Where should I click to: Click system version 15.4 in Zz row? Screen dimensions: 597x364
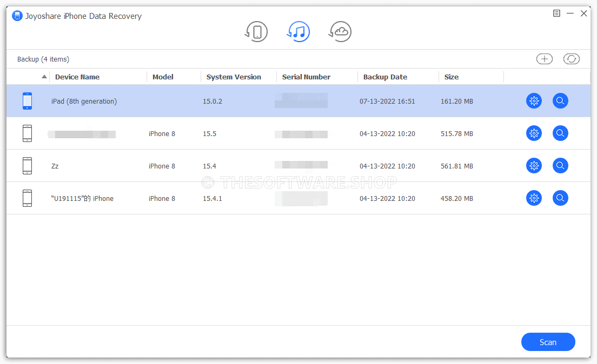pos(209,166)
